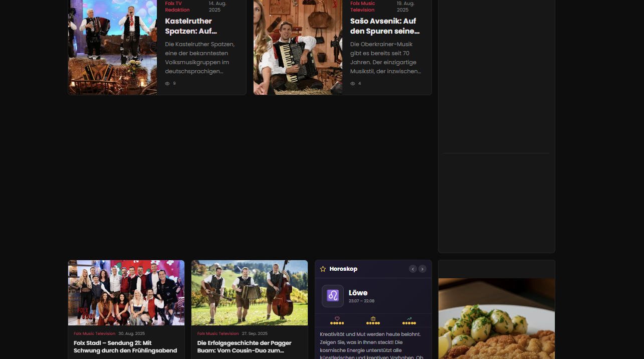Click the Horoskop star icon
The image size is (644, 359).
[323, 269]
